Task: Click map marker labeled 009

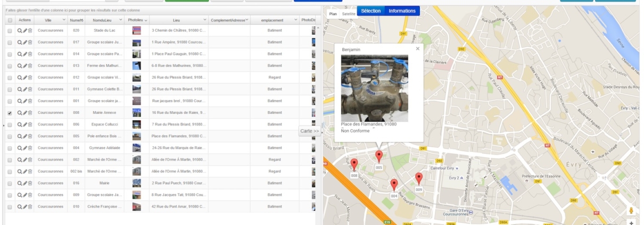Action: pyautogui.click(x=419, y=178)
